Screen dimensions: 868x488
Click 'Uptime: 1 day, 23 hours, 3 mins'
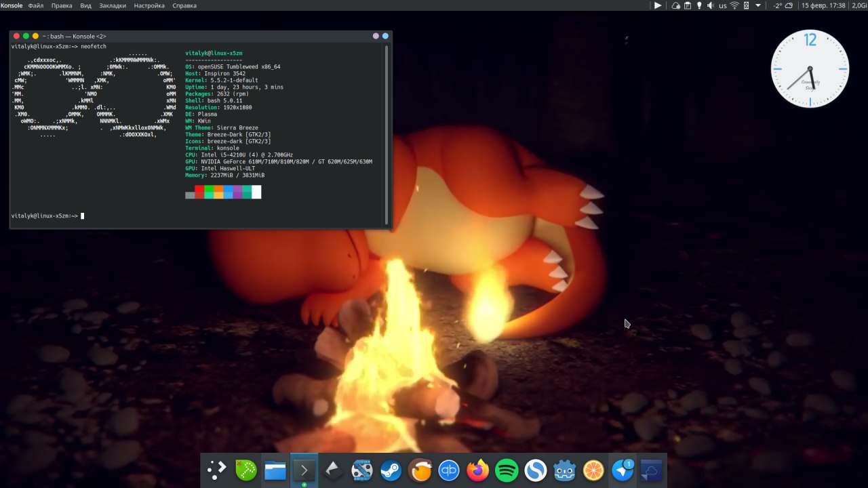tap(234, 87)
